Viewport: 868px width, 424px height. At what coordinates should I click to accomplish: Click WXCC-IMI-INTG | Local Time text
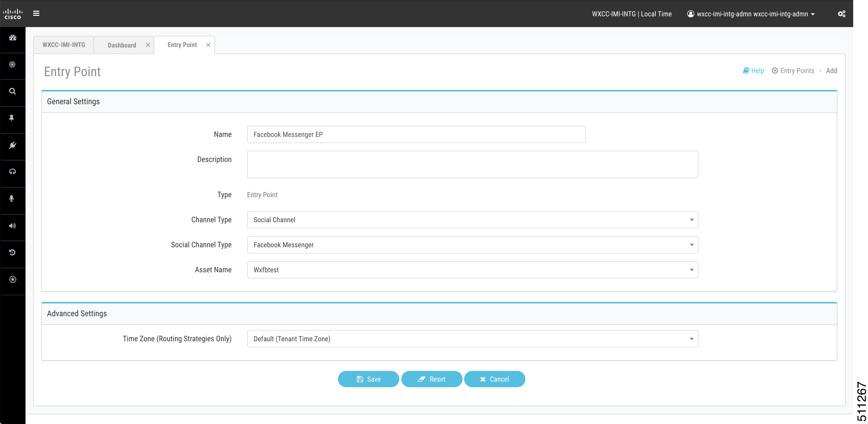632,14
